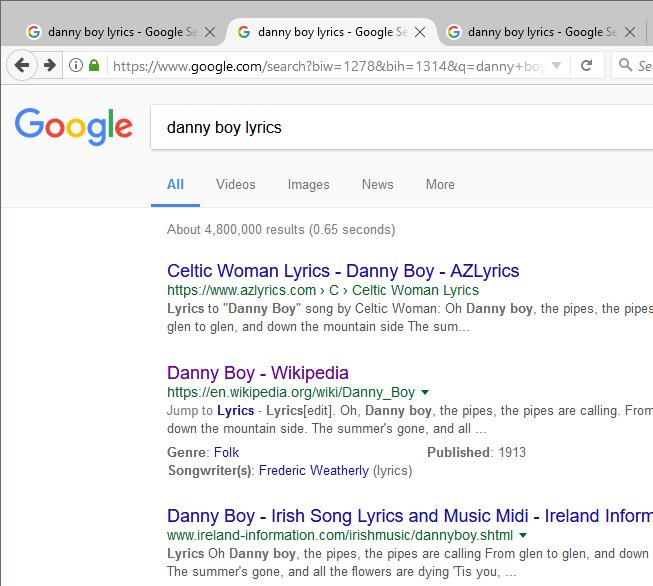653x586 pixels.
Task: Expand the ireland-information result dropdown arrow
Action: pos(523,535)
